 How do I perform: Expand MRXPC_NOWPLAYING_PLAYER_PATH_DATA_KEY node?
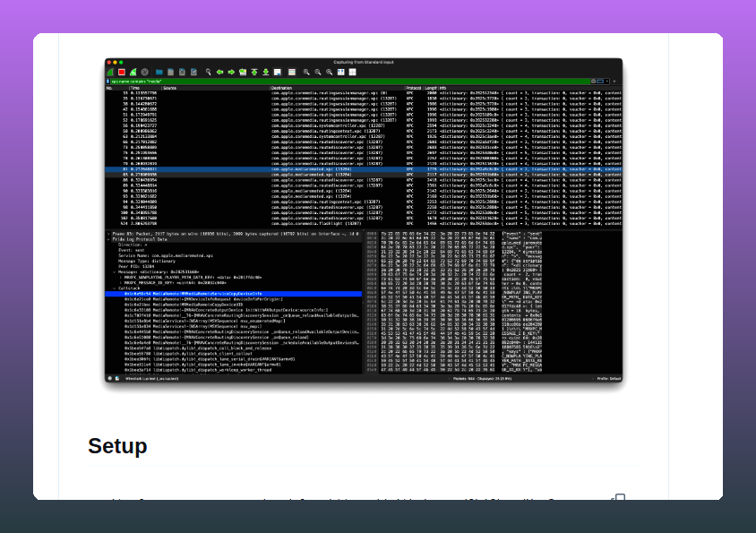coord(120,278)
